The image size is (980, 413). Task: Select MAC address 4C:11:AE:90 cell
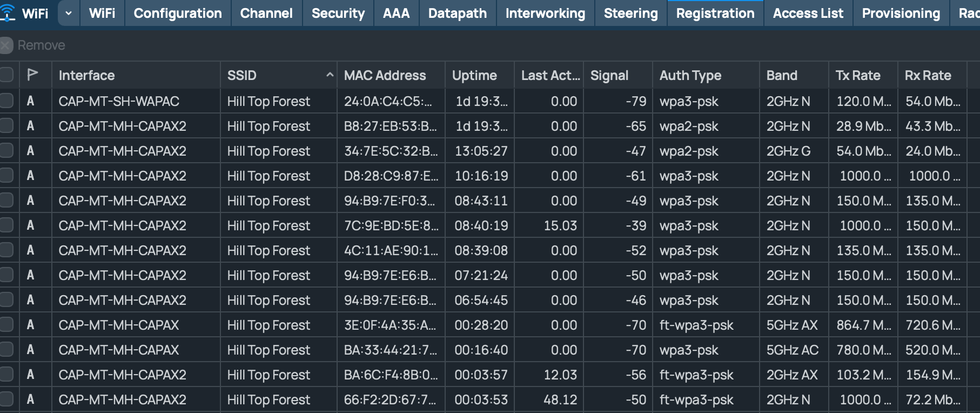tap(391, 250)
